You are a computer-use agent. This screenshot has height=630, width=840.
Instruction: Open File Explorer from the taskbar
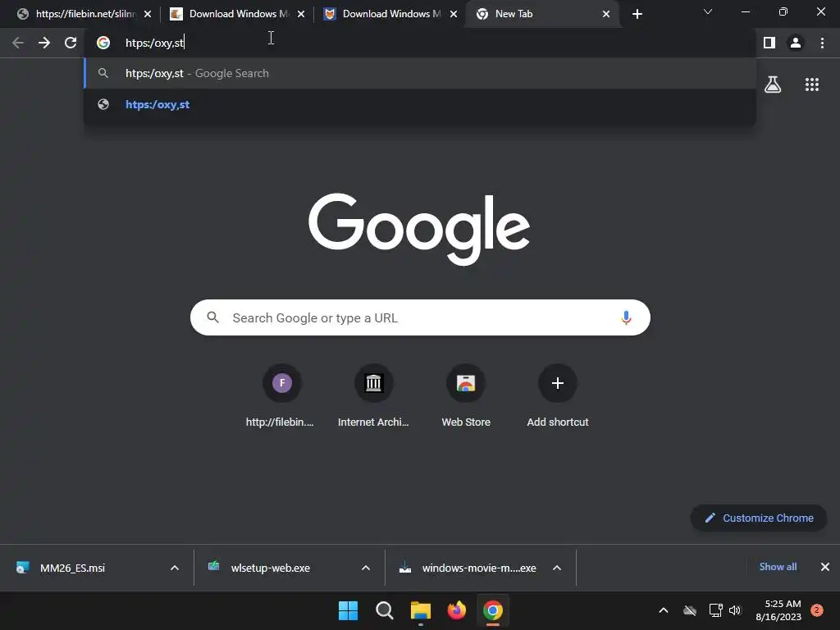click(421, 610)
